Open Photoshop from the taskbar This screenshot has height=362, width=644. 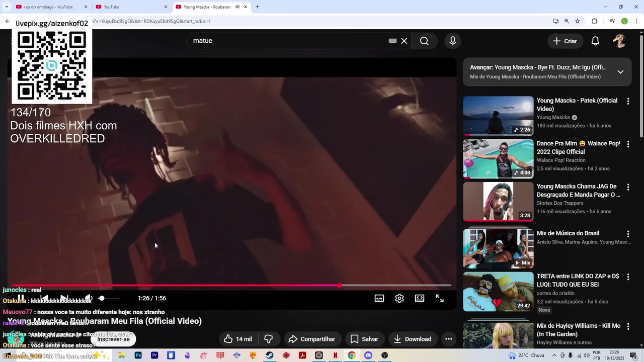click(138, 355)
